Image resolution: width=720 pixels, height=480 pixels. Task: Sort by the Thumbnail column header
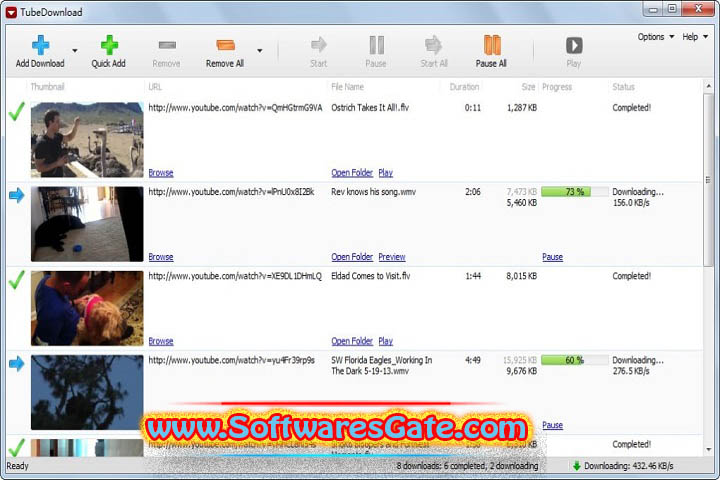coord(47,87)
